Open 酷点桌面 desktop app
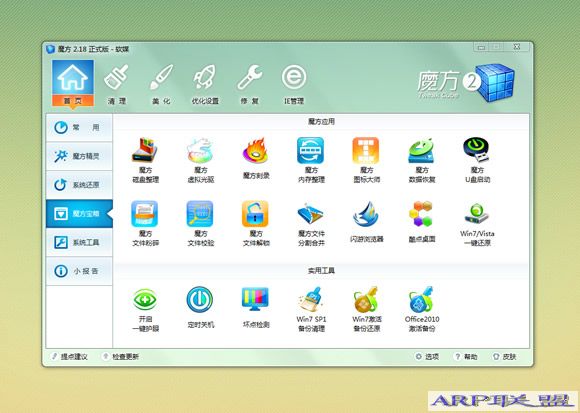580x413 pixels. click(422, 222)
